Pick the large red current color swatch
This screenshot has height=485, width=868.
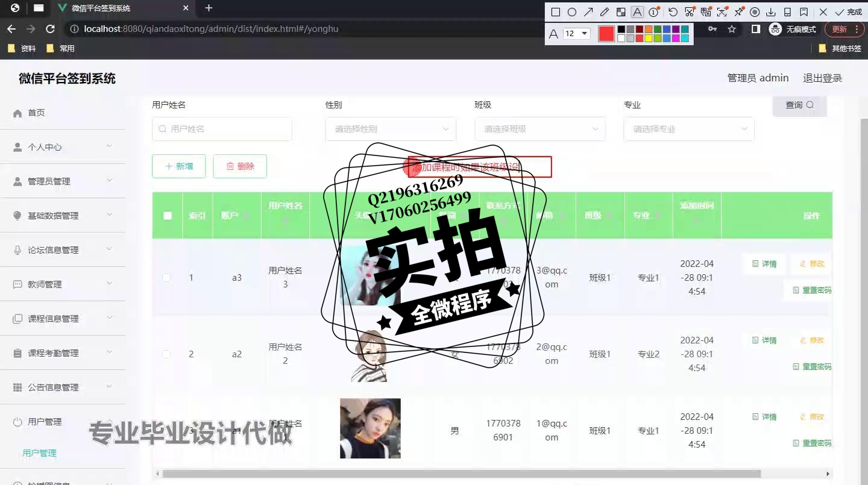[606, 34]
